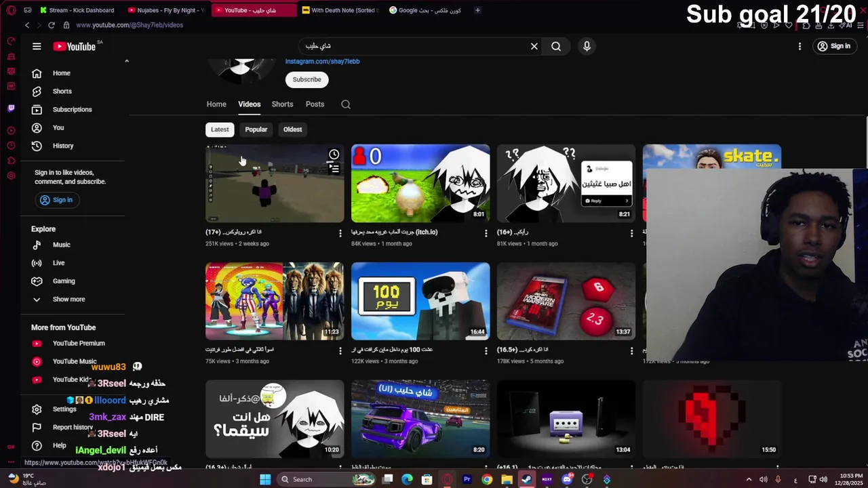Image resolution: width=868 pixels, height=488 pixels.
Task: Open the YouTube settings three-dot menu
Action: click(x=800, y=46)
